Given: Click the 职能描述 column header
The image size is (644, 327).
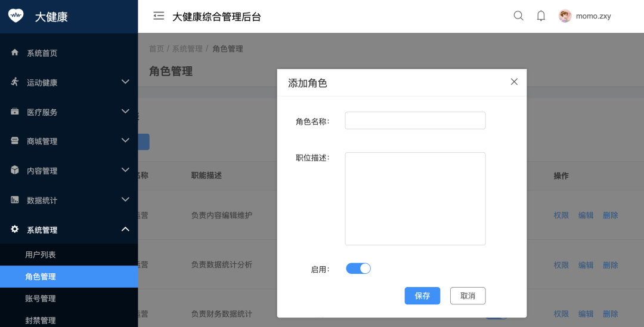Looking at the screenshot, I should pos(206,175).
